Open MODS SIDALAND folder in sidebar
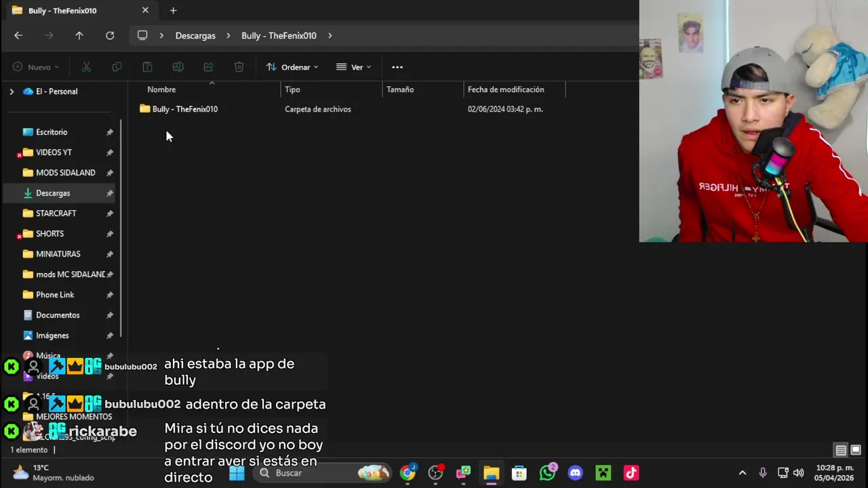 66,173
